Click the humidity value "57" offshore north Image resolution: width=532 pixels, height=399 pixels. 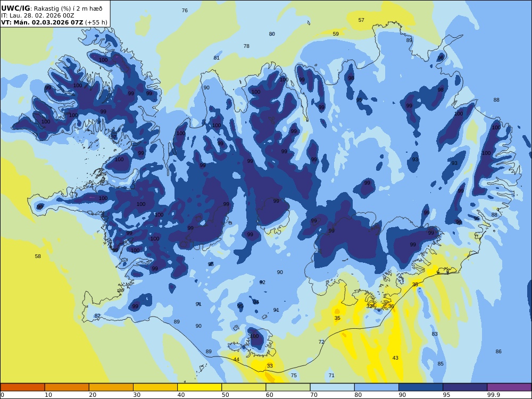(361, 20)
